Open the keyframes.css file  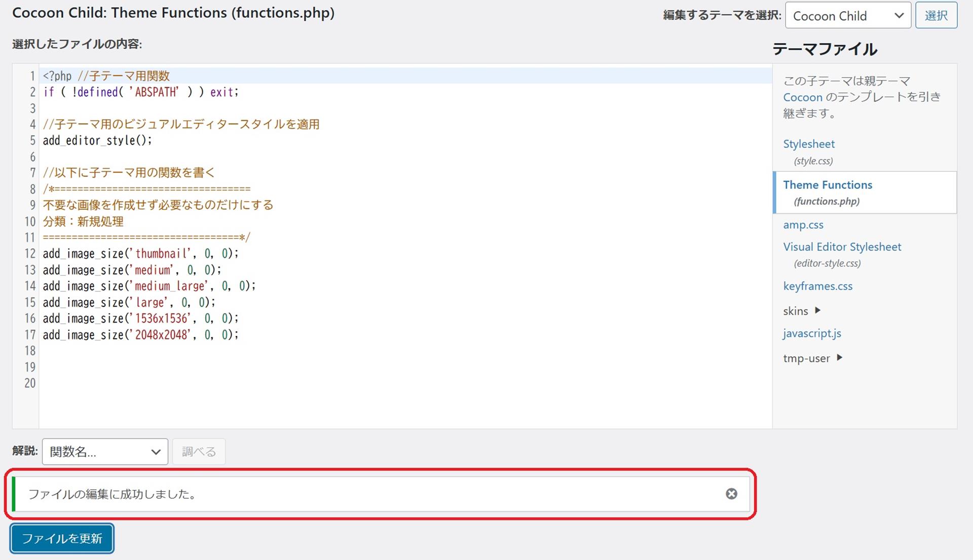(817, 286)
